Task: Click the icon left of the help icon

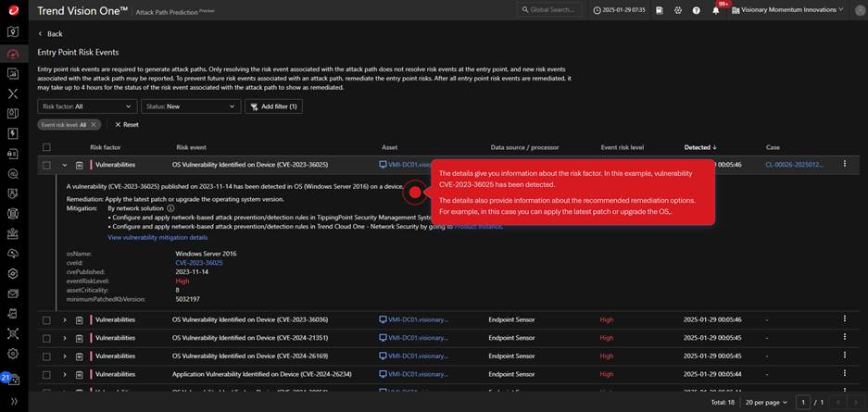Action: point(677,10)
